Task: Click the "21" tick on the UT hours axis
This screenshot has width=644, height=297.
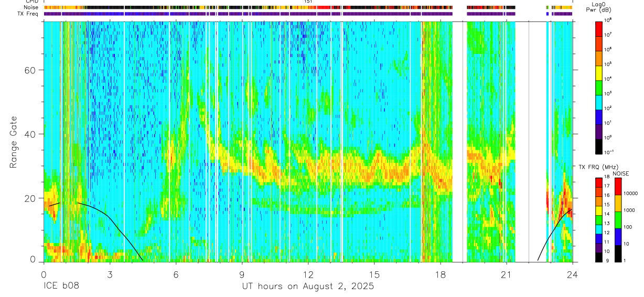Action: click(x=507, y=274)
